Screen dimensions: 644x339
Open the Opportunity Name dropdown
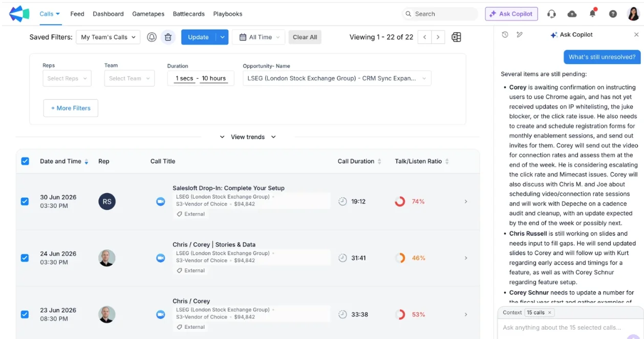337,78
